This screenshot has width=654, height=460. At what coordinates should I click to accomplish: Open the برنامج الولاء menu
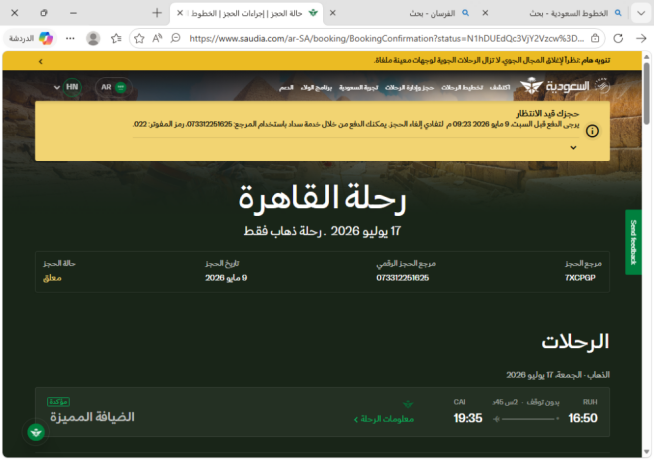[x=316, y=87]
